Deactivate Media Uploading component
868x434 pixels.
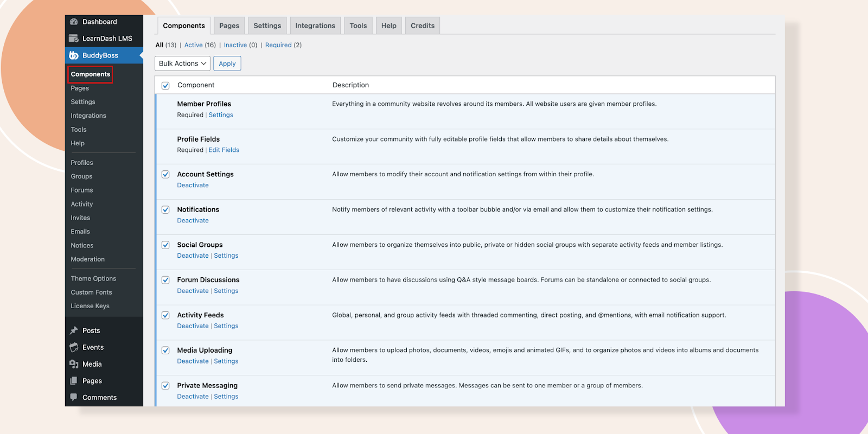coord(193,361)
